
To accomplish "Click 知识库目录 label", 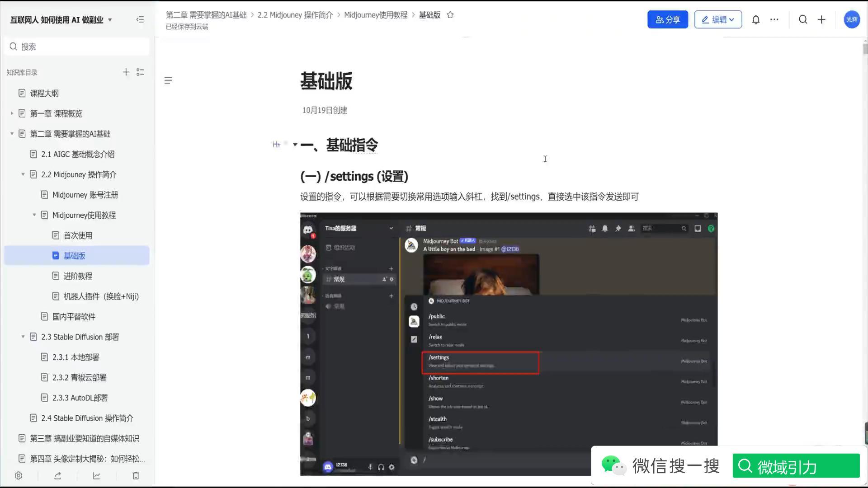I will [22, 72].
